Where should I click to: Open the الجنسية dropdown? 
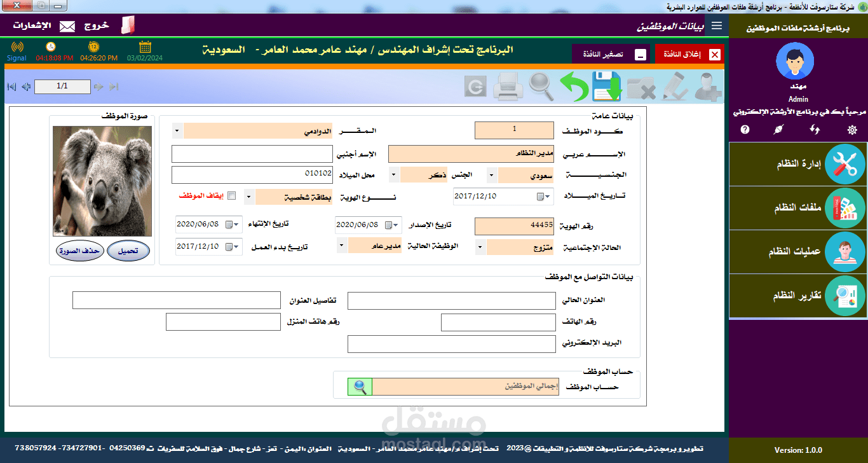(492, 174)
